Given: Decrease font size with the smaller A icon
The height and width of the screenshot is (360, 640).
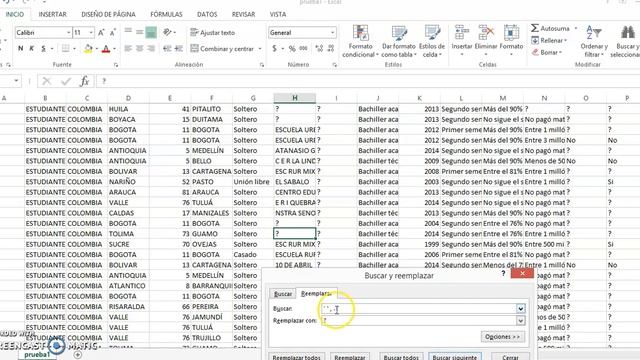Looking at the screenshot, I should (x=113, y=32).
